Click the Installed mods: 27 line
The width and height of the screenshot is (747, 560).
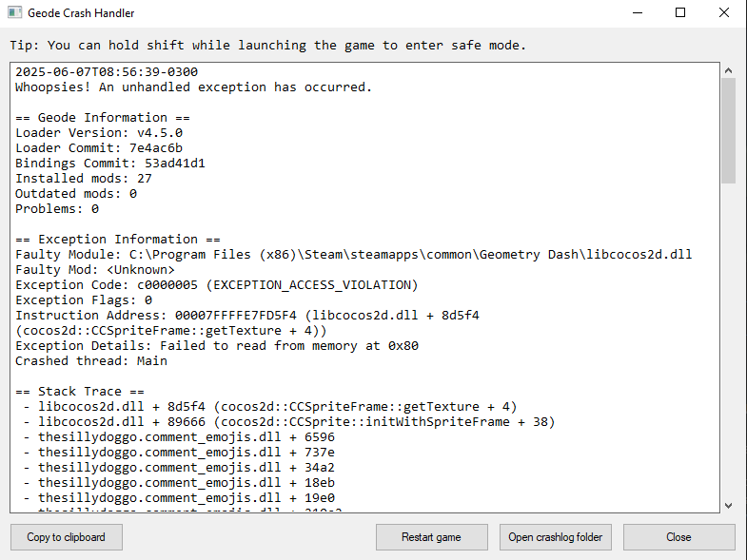coord(84,178)
